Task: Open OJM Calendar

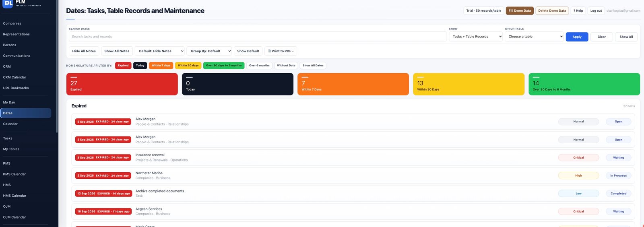Action: click(x=14, y=217)
